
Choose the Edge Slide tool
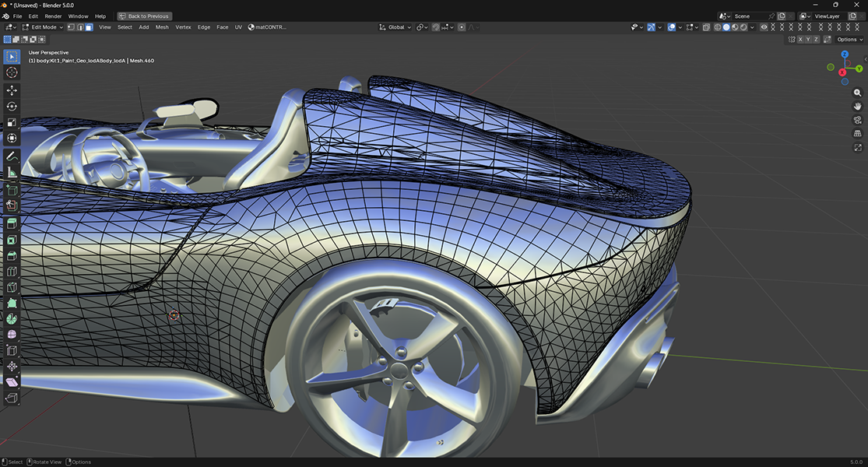point(12,350)
